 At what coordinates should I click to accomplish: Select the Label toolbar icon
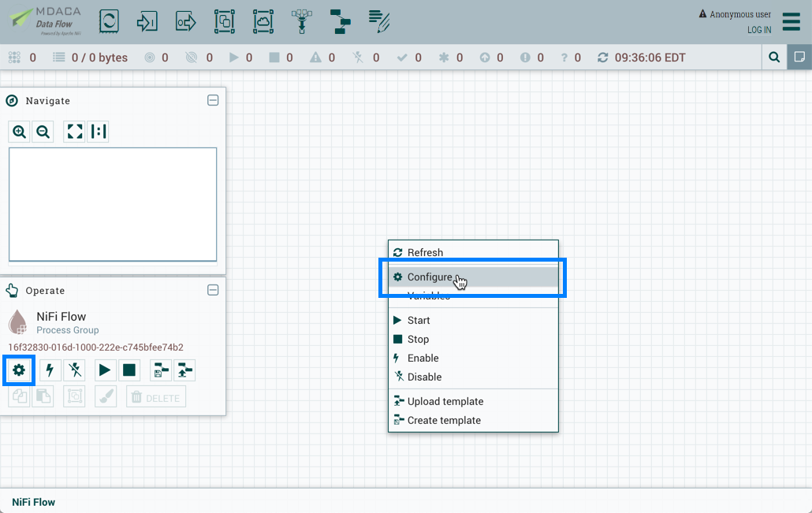click(379, 21)
